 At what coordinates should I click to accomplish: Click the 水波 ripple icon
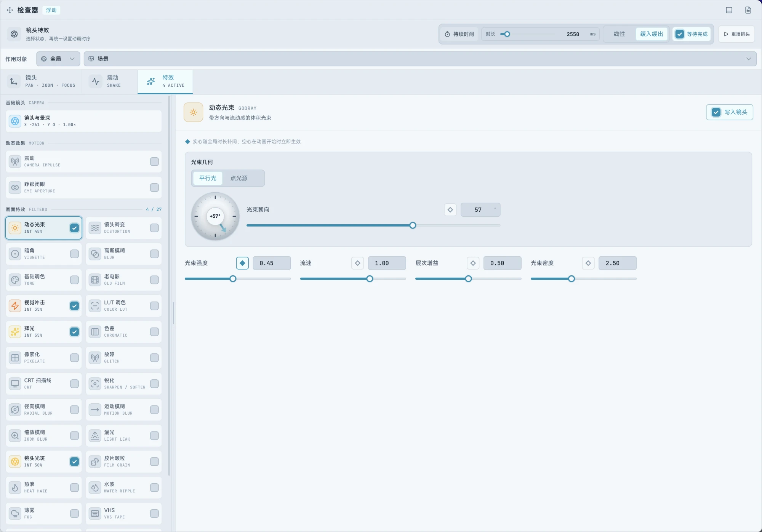tap(95, 487)
